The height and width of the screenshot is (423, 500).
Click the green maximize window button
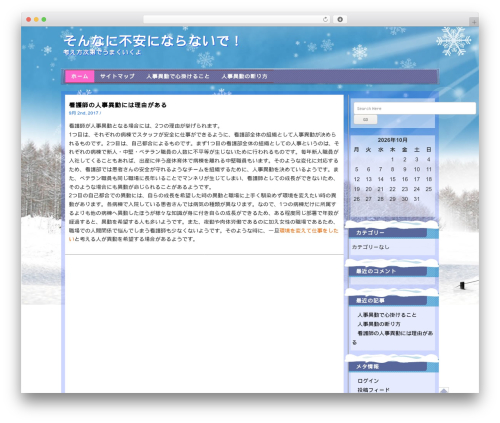point(44,19)
